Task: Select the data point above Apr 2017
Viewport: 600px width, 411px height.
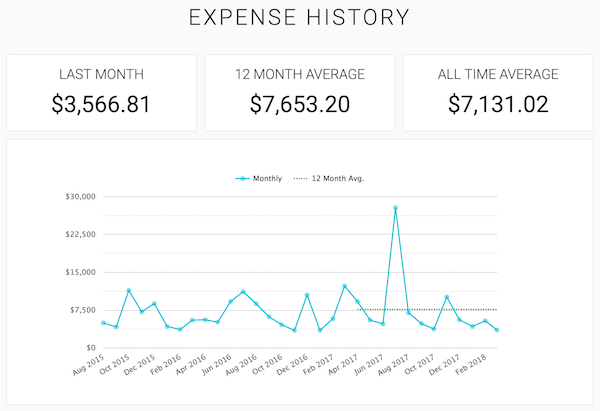Action: point(357,302)
